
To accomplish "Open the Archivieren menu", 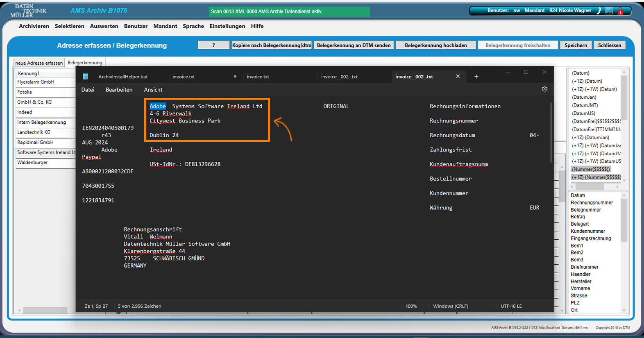I will 34,26.
